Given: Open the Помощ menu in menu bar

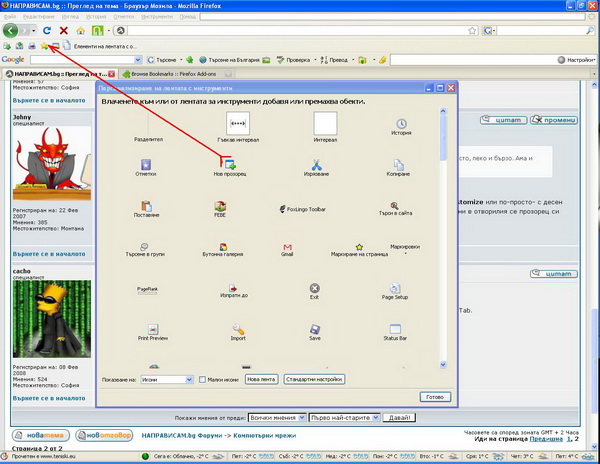Looking at the screenshot, I should 188,17.
